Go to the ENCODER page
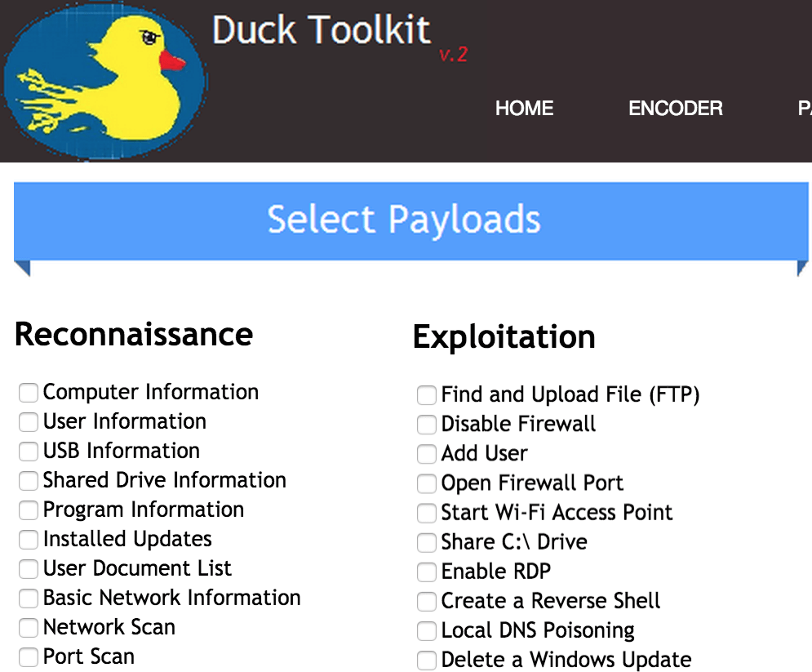The image size is (812, 672). tap(675, 109)
